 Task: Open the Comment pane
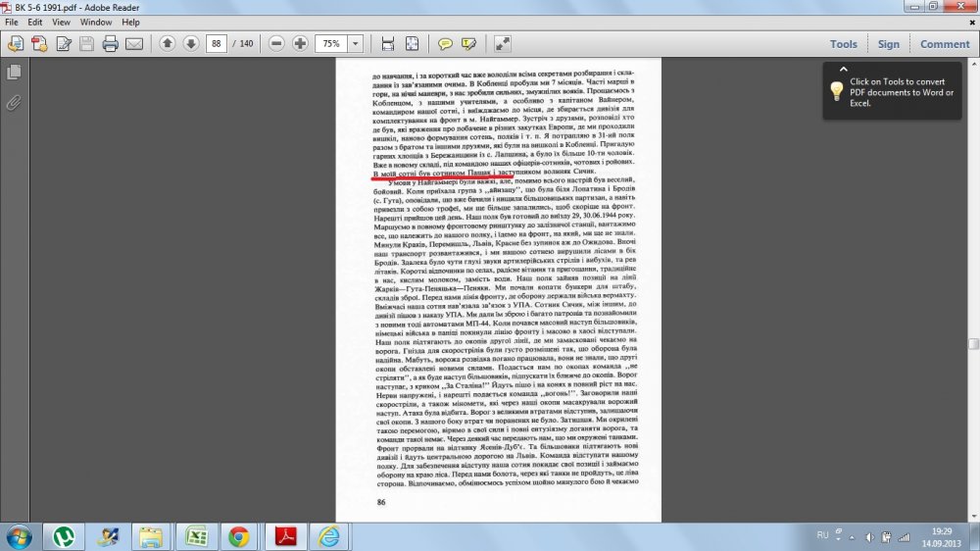pyautogui.click(x=944, y=44)
